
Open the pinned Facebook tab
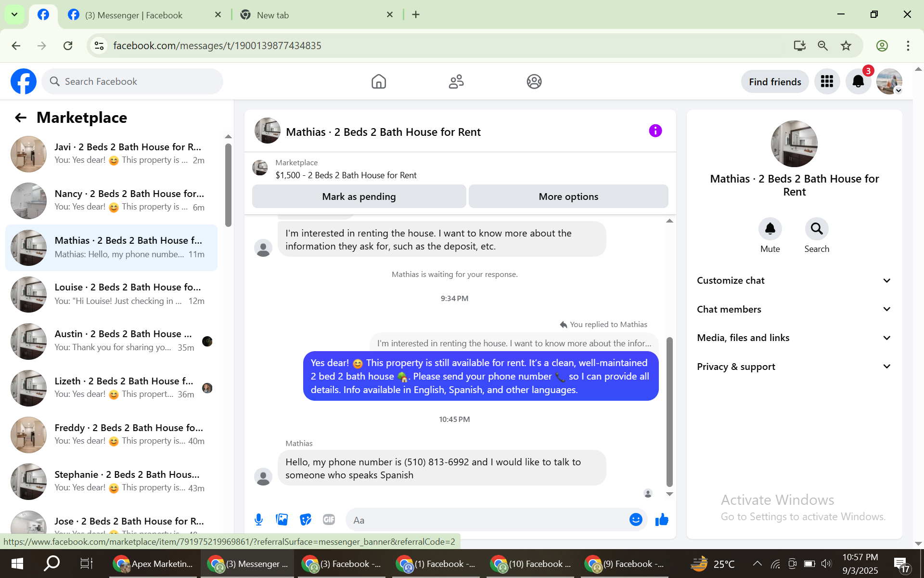pos(43,15)
